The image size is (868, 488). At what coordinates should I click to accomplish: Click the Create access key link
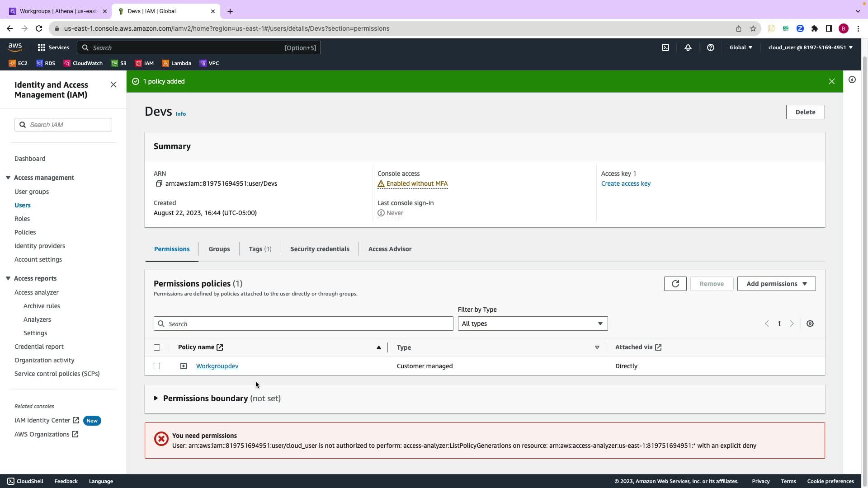[625, 183]
